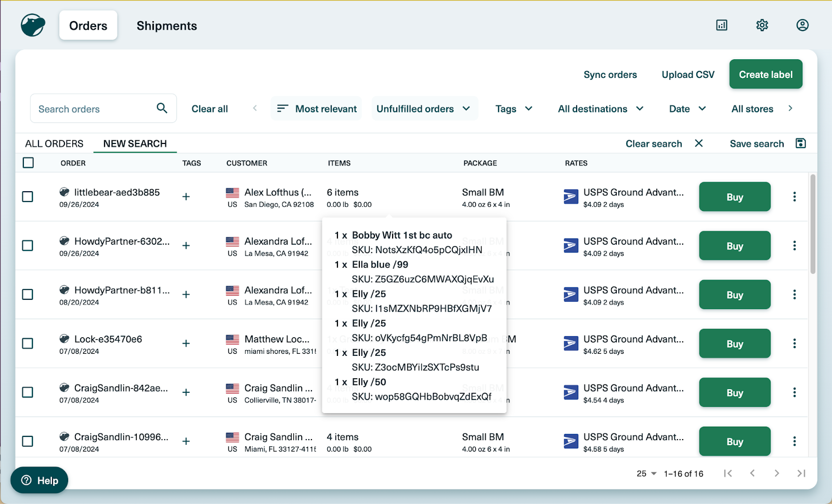Switch to the Shipments tab
Viewport: 832px width, 504px height.
pos(166,26)
